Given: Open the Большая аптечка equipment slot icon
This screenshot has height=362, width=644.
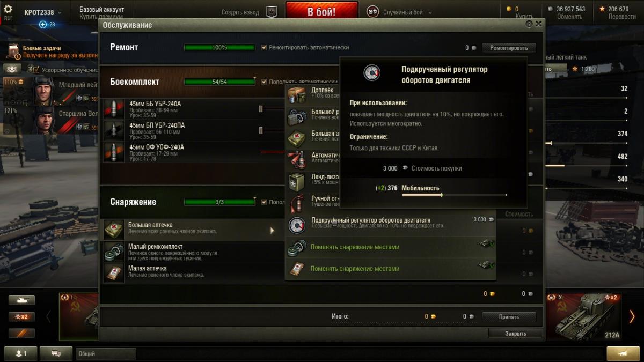Looking at the screenshot, I should pyautogui.click(x=114, y=230).
